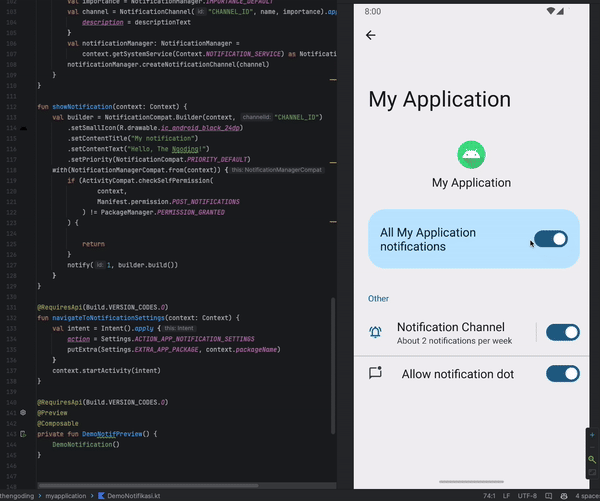This screenshot has width=600, height=501.
Task: Open the 4 spaces indent selector
Action: [x=585, y=495]
